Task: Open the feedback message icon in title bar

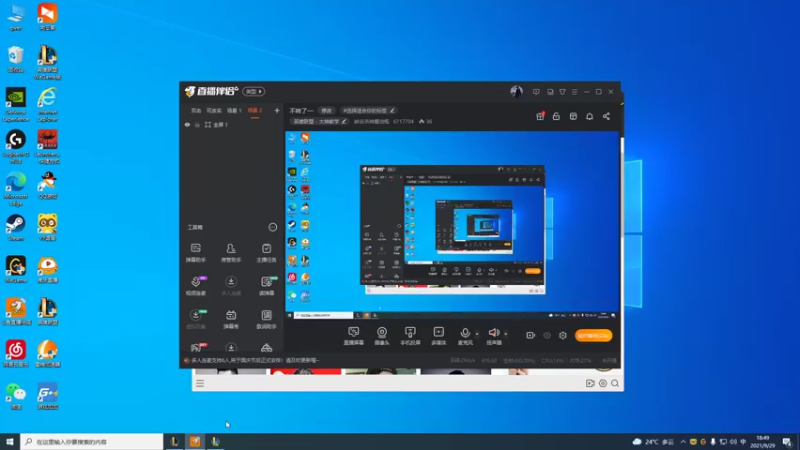Action: click(x=536, y=92)
